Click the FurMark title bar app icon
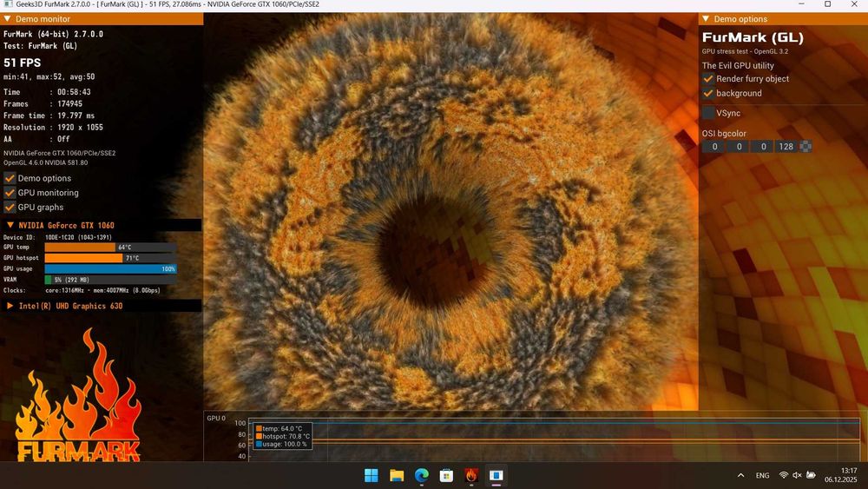The width and height of the screenshot is (868, 489). click(x=9, y=4)
